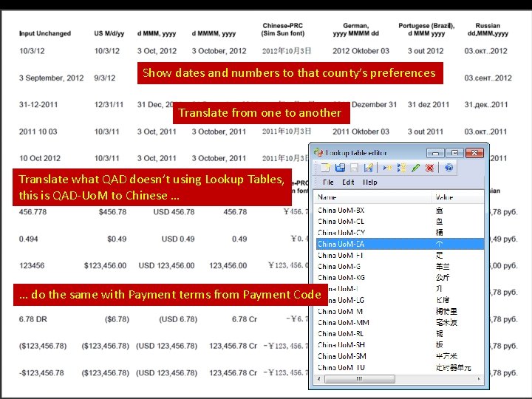Image resolution: width=532 pixels, height=399 pixels.
Task: Click the amount '(USD 6.78)'
Action: pos(178,319)
